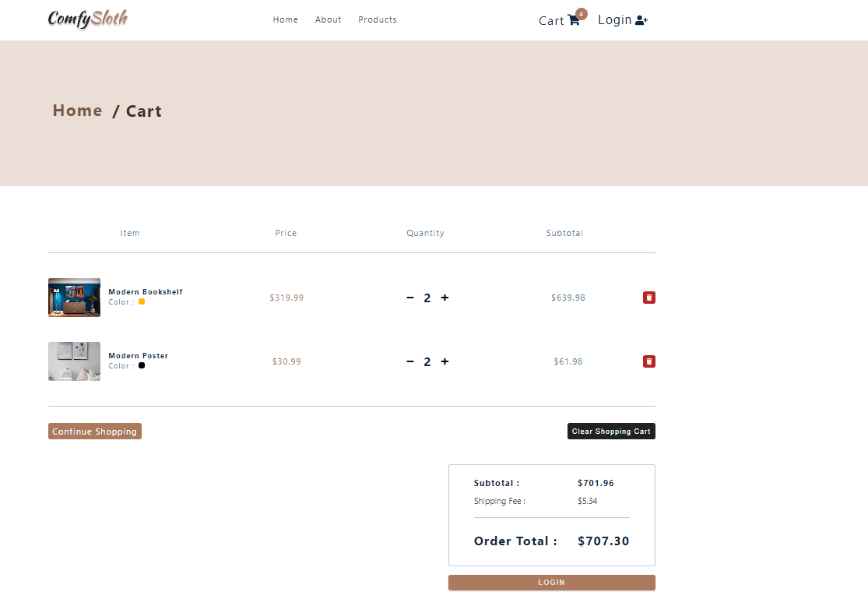Screen dimensions: 868x606
Task: Select the yellow color dot for Modern Bookshelf
Action: [x=141, y=301]
